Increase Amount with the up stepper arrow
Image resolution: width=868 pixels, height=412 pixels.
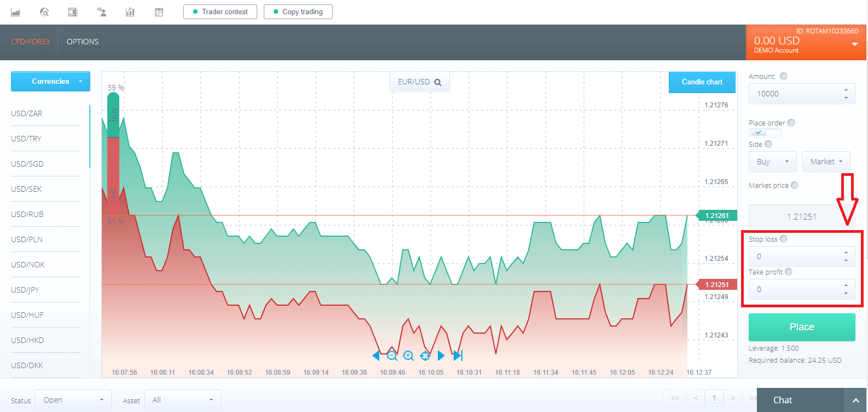click(846, 89)
